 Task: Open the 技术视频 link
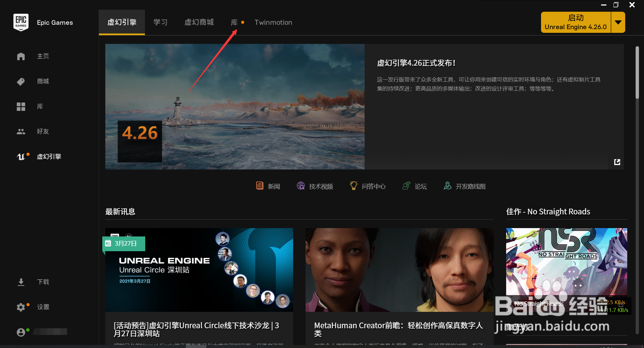[x=321, y=187]
